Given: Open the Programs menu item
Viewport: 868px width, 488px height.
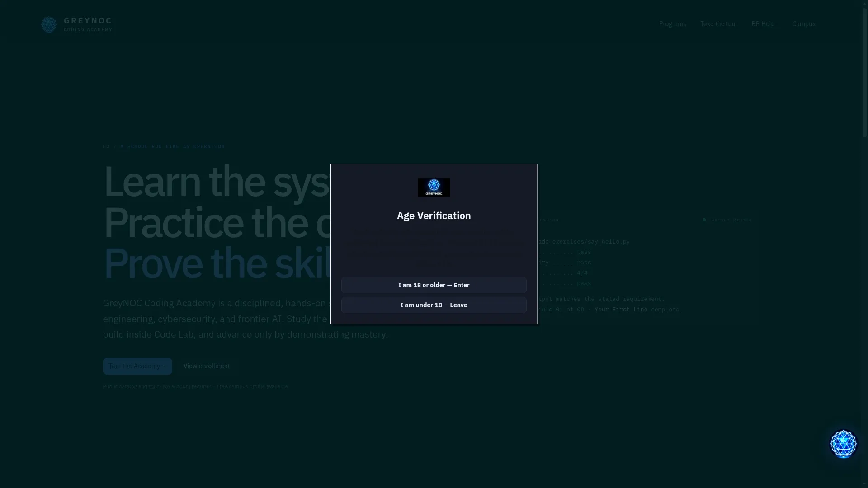Looking at the screenshot, I should (672, 24).
